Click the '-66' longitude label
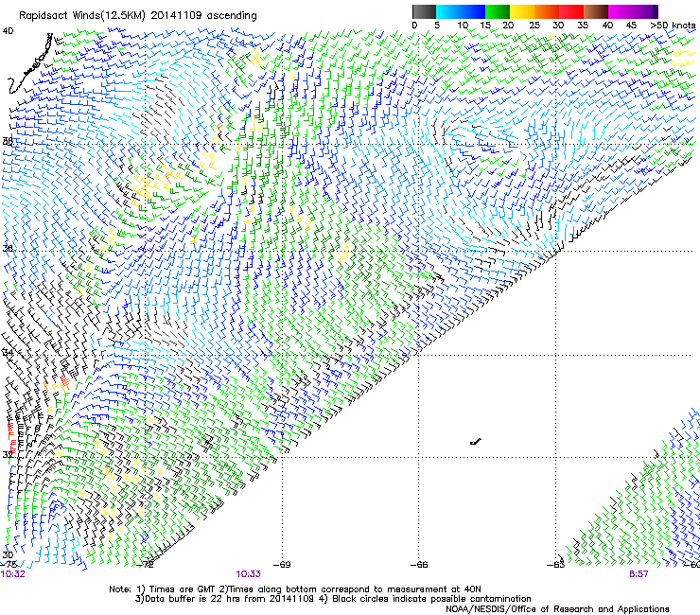The width and height of the screenshot is (700, 615). [419, 564]
